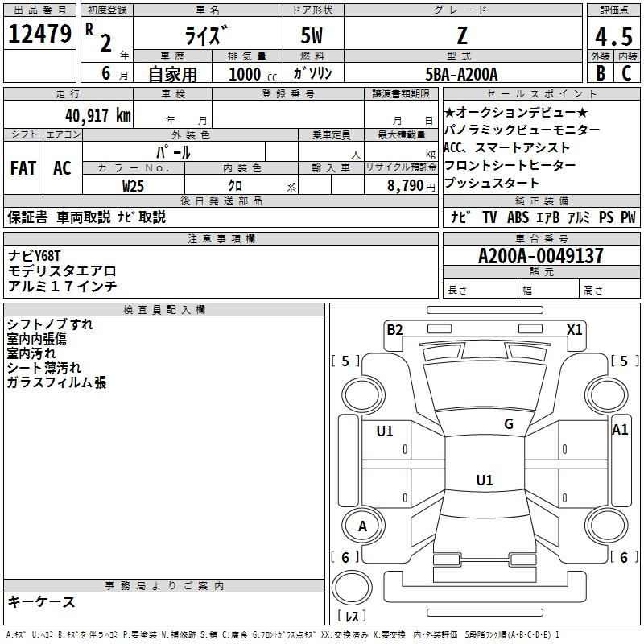Select the A mark on rear left wheel
This screenshot has width=644, height=644.
[363, 526]
